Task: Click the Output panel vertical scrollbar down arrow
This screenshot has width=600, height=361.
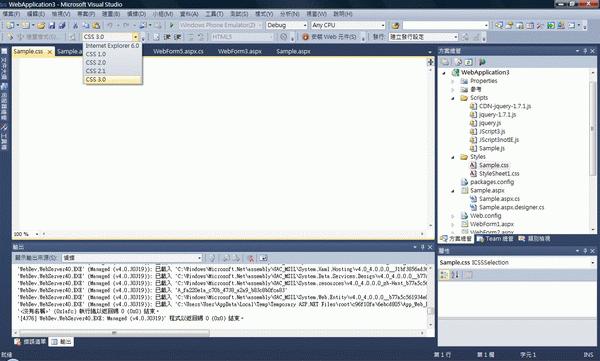Action: click(430, 325)
